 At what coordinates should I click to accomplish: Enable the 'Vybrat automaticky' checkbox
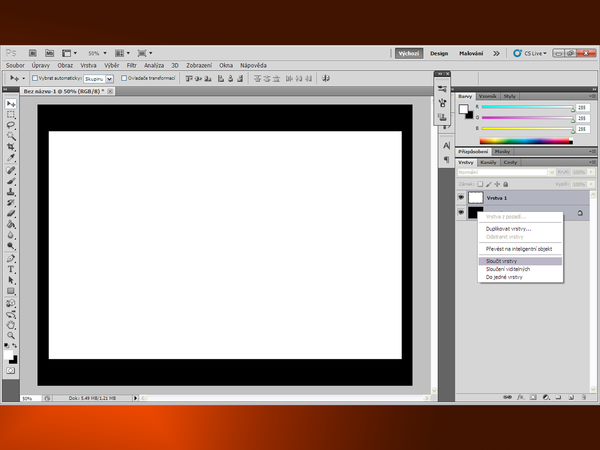[35, 77]
